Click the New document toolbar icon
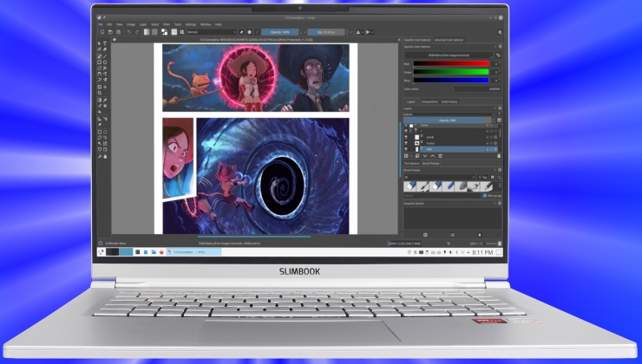This screenshot has width=642, height=364. point(102,32)
